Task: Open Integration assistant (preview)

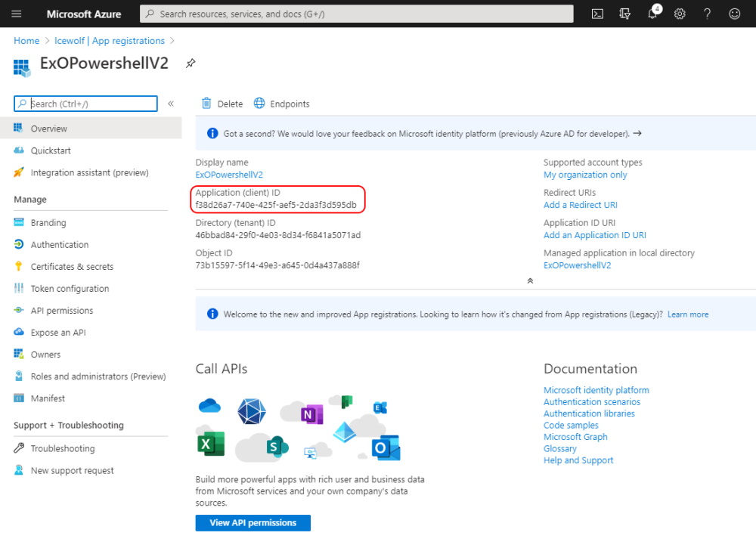Action: coord(91,172)
